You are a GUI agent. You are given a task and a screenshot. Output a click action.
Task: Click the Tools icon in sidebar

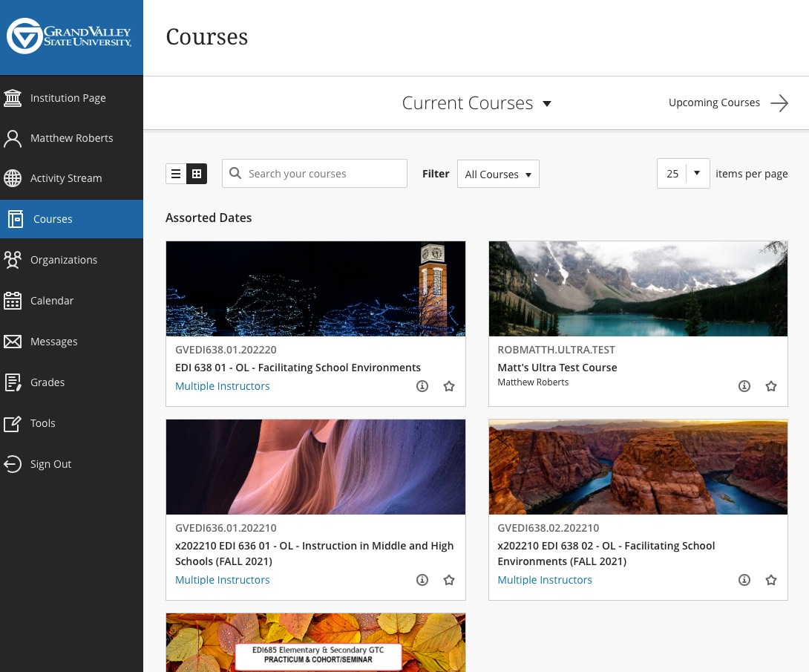[x=13, y=423]
